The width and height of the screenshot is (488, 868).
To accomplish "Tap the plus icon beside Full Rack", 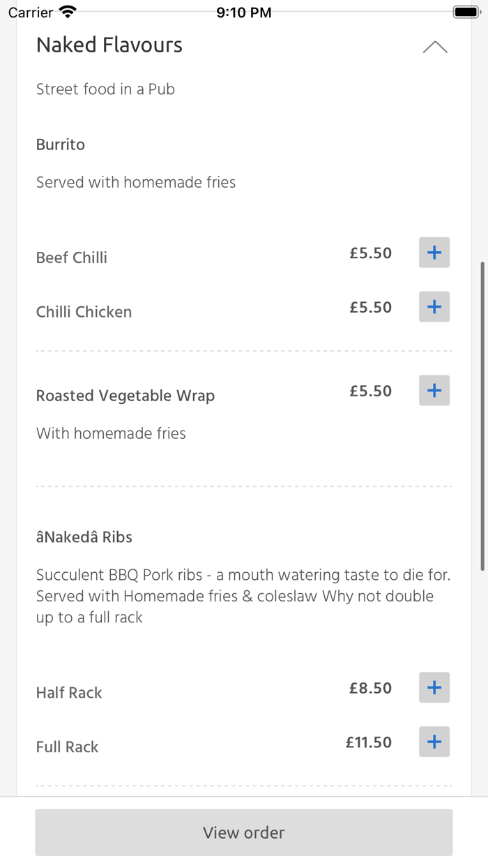I will (x=434, y=742).
